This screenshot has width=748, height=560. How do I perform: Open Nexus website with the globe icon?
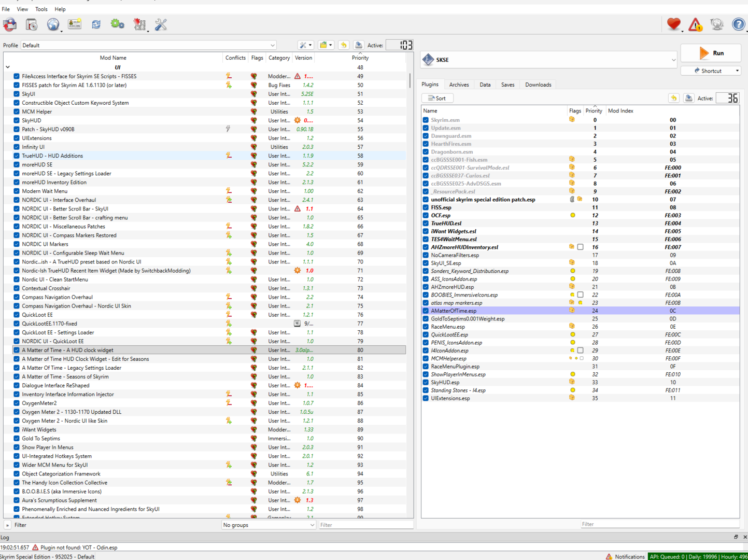click(53, 24)
